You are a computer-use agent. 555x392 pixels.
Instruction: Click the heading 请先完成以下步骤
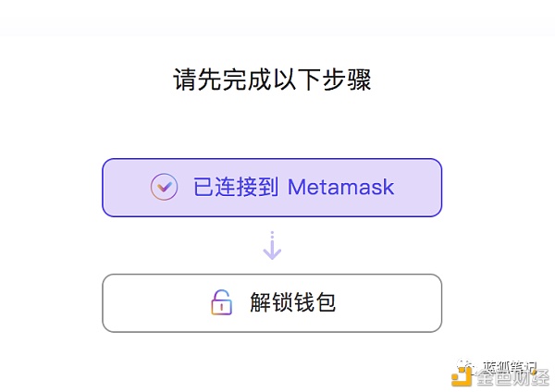pos(272,80)
